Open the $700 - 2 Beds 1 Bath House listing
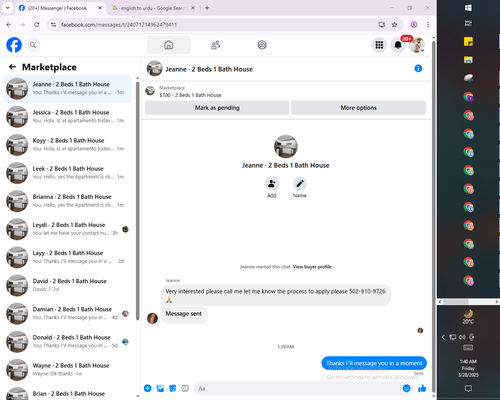This screenshot has height=400, width=500. (x=190, y=95)
